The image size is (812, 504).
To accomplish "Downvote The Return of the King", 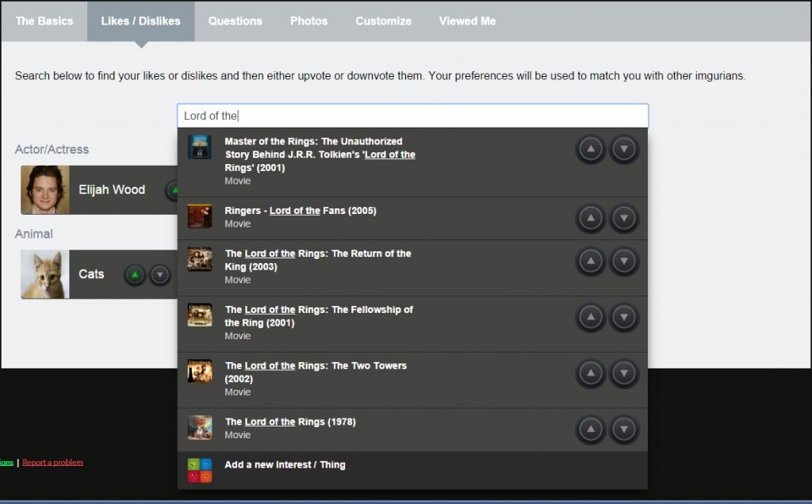I will tap(624, 262).
